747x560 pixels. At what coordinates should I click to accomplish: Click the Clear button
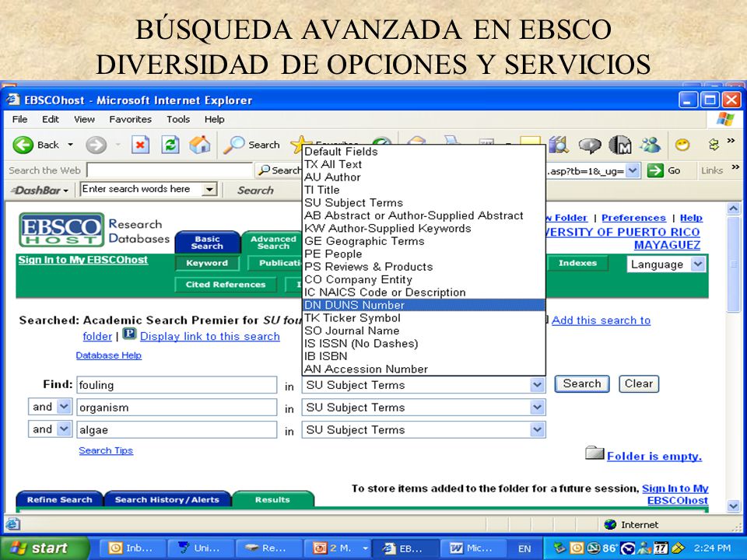click(638, 383)
